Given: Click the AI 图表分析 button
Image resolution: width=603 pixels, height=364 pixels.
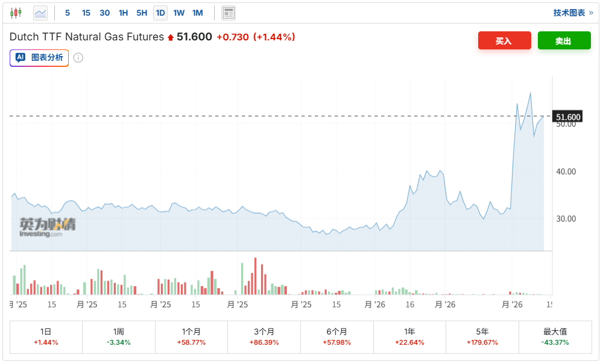Looking at the screenshot, I should coord(39,58).
